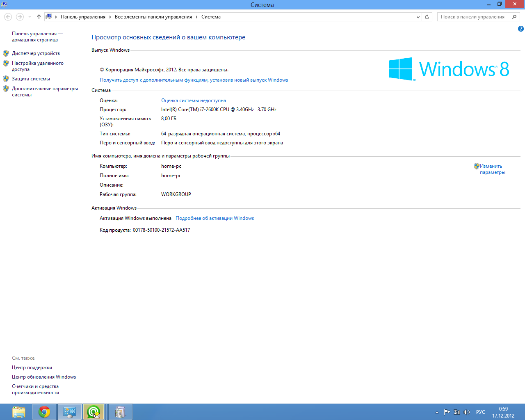Open 'Настройка удаленного доступа' link
The width and height of the screenshot is (525, 420).
[37, 66]
